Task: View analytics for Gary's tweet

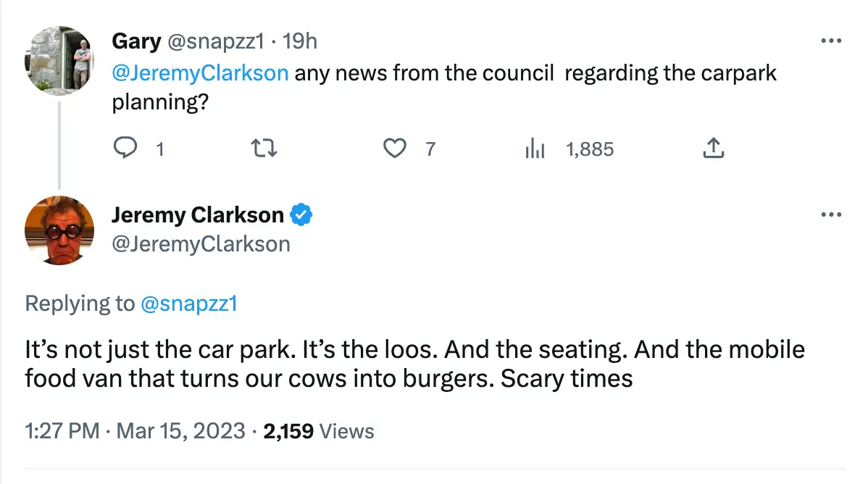Action: coord(535,149)
